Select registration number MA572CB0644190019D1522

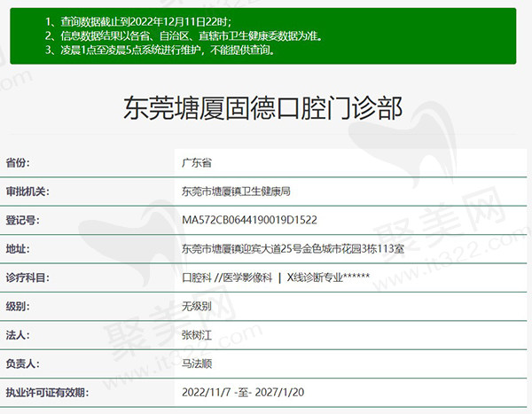[249, 220]
